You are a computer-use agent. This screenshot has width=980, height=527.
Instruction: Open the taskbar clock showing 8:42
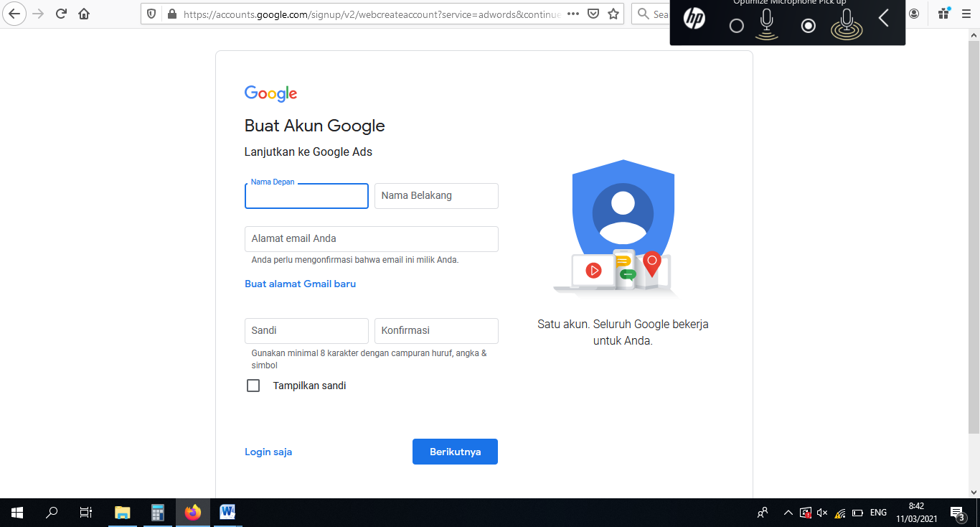917,513
